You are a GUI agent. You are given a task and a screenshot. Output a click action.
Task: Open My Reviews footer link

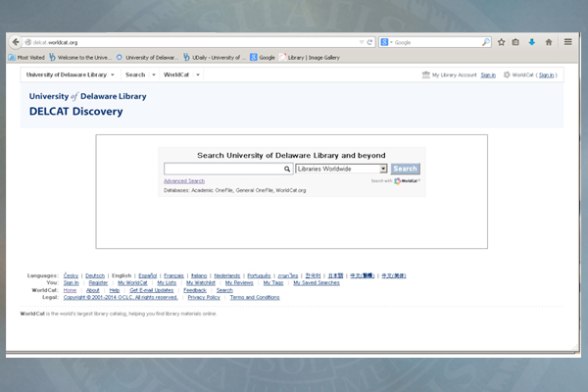coord(239,283)
